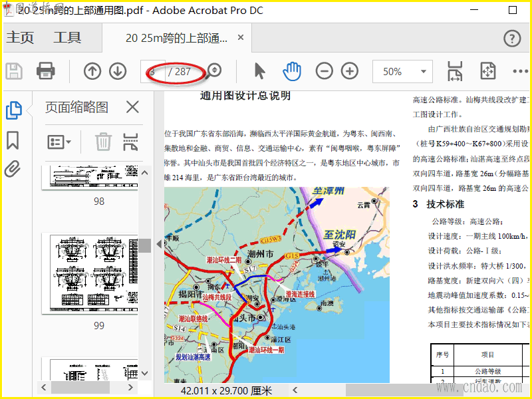
Task: Click the 项目 table header cell
Action: coord(487,355)
